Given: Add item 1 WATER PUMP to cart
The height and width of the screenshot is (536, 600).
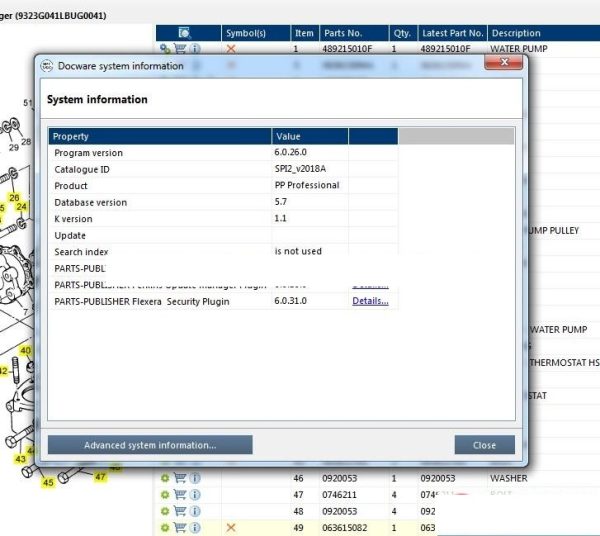Looking at the screenshot, I should click(x=180, y=49).
